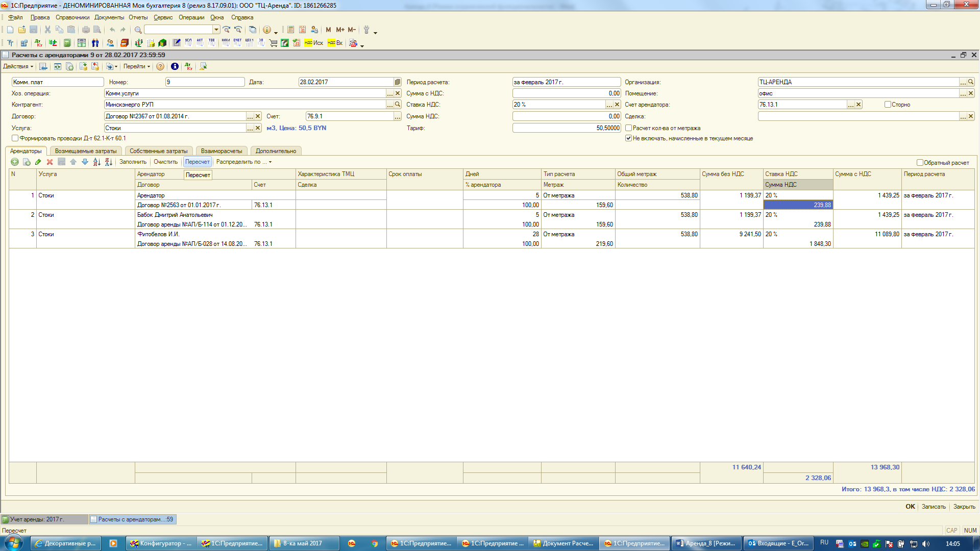The height and width of the screenshot is (551, 980).
Task: Open the Действия dropdown menu
Action: click(x=18, y=66)
